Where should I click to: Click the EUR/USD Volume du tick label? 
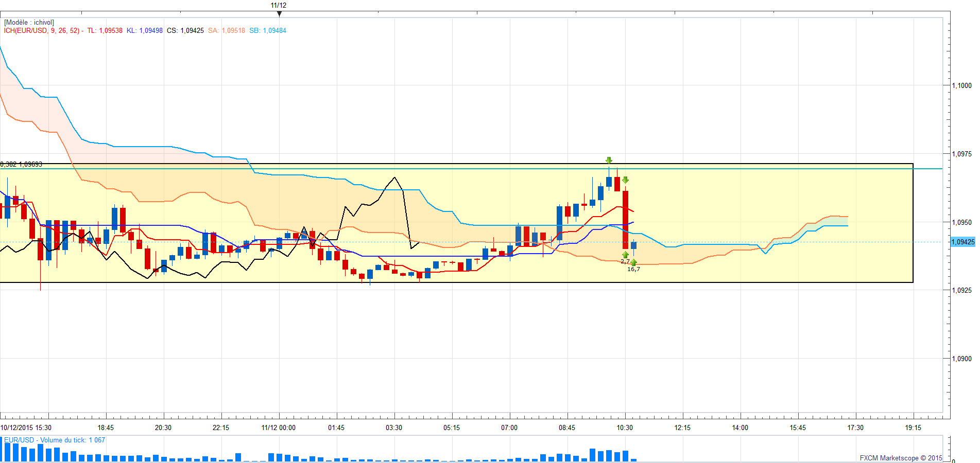tap(55, 440)
